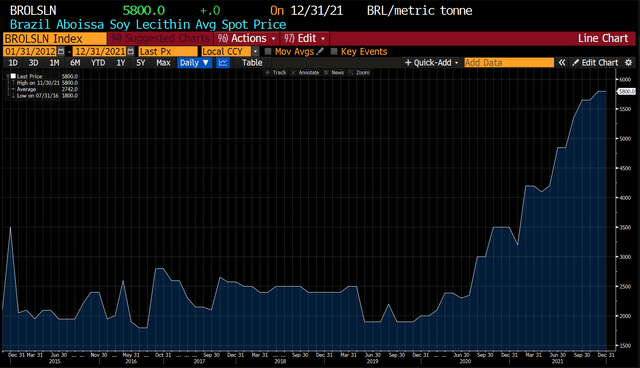Activate the chart Zoom tool

coord(360,73)
